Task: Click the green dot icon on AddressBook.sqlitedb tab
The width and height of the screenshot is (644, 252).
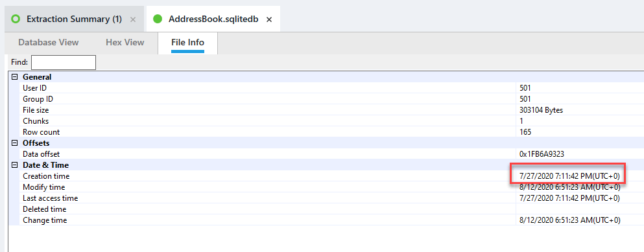Action: [158, 19]
